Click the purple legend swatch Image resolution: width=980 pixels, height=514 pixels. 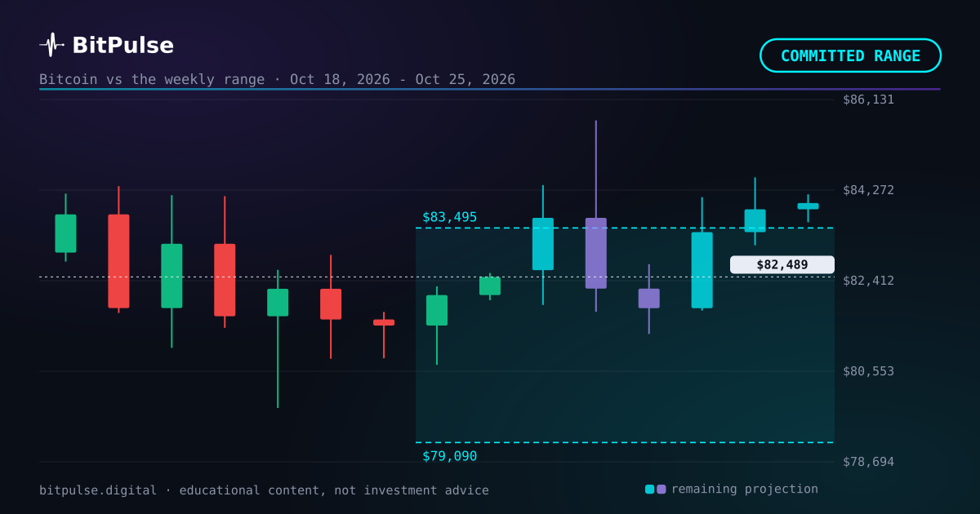[661, 490]
